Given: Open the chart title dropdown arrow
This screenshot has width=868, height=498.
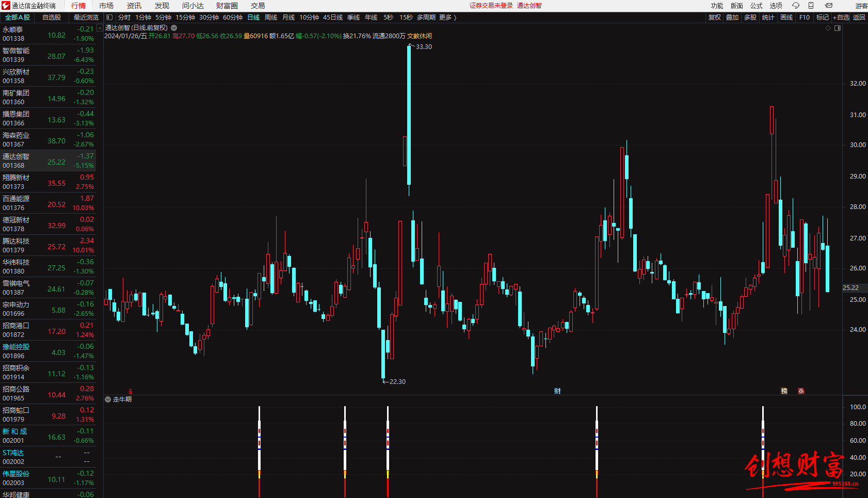Looking at the screenshot, I should click(174, 28).
